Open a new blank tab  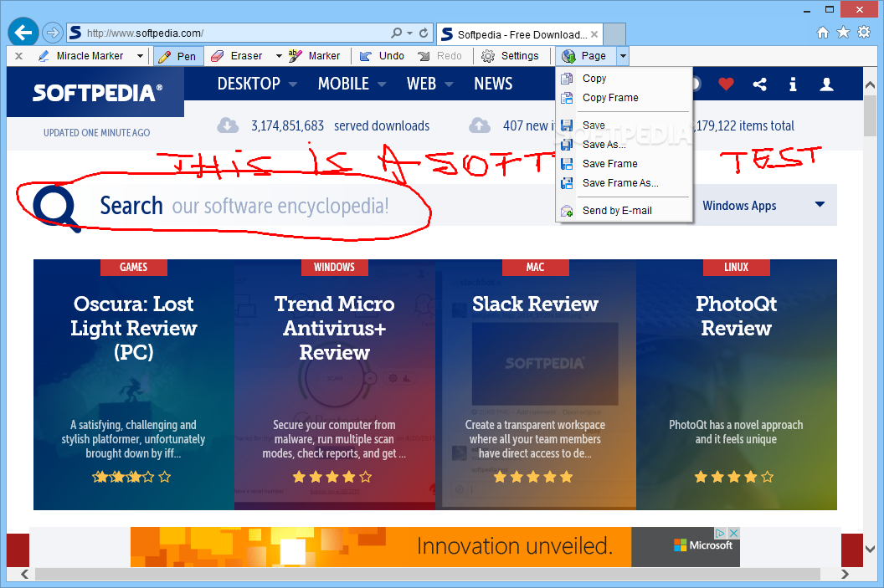(614, 34)
